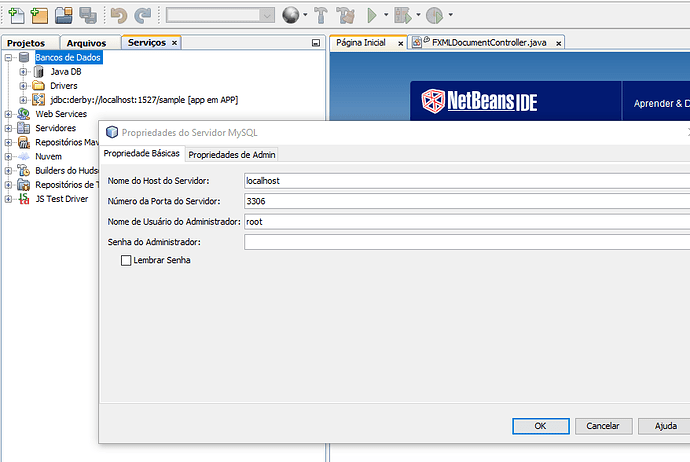The height and width of the screenshot is (462, 690).
Task: Click the Open Project toolbar icon
Action: [64, 15]
